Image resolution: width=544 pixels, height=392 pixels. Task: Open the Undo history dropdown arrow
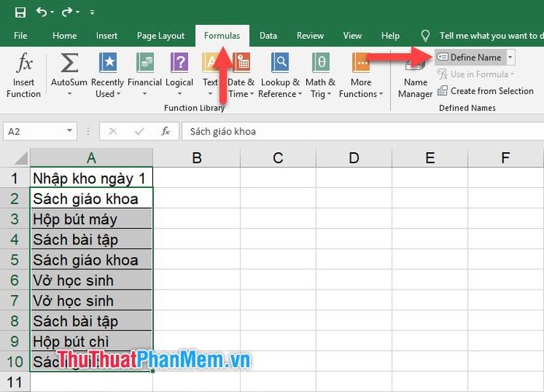[x=52, y=12]
